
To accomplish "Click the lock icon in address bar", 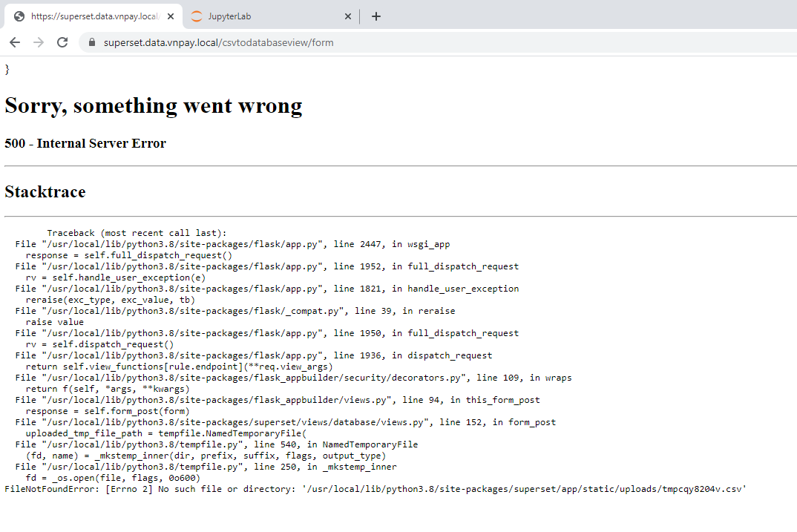I will (92, 43).
